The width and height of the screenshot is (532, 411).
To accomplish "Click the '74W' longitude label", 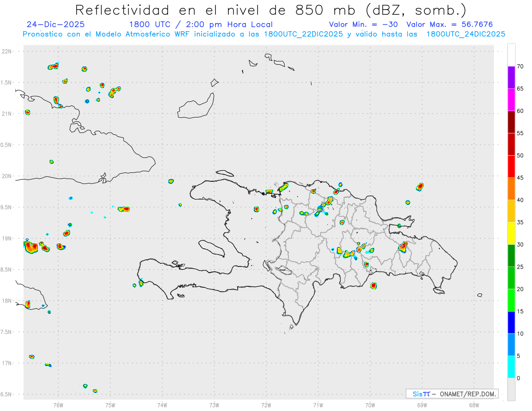I will click(x=162, y=405).
